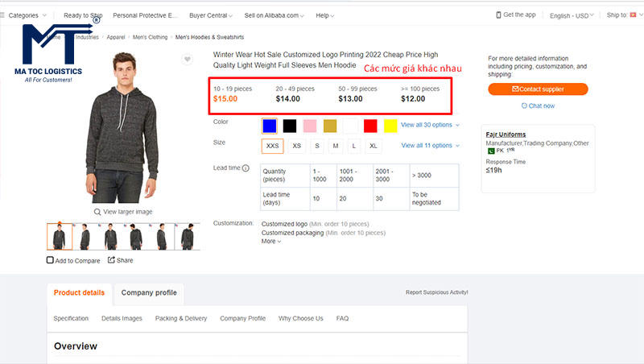Tick the Add to Compare checkbox
Screen dimensions: 644x364
tap(50, 260)
